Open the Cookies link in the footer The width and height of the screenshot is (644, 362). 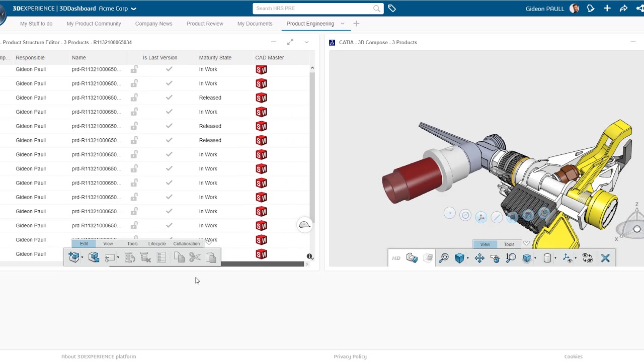[x=573, y=356]
